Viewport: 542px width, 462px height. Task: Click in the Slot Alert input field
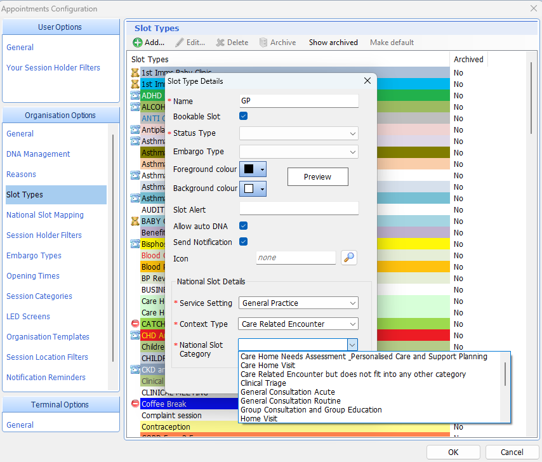pyautogui.click(x=299, y=208)
